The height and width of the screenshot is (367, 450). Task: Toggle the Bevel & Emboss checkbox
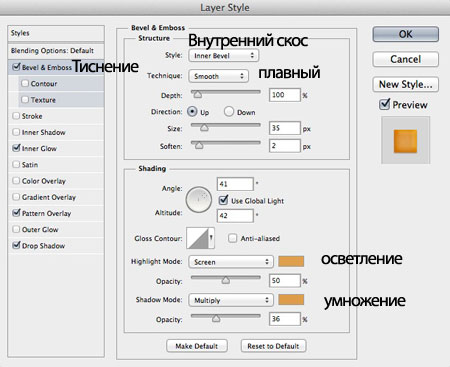pyautogui.click(x=16, y=67)
